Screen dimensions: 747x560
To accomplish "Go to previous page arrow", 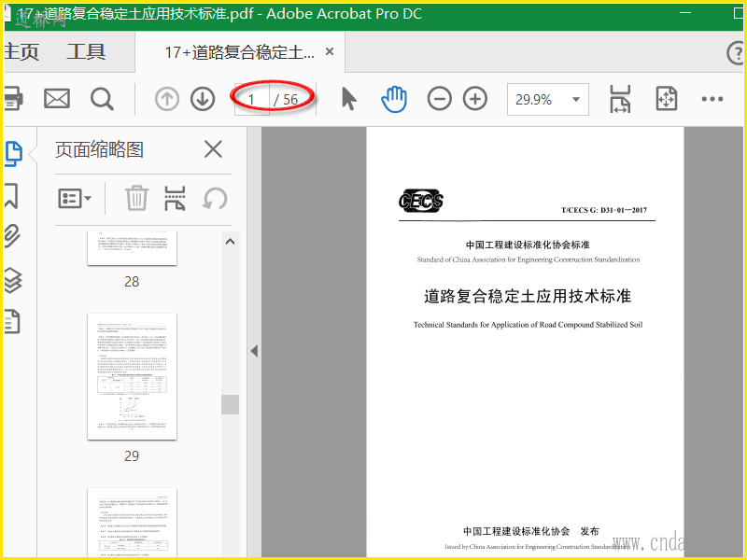I will (167, 99).
